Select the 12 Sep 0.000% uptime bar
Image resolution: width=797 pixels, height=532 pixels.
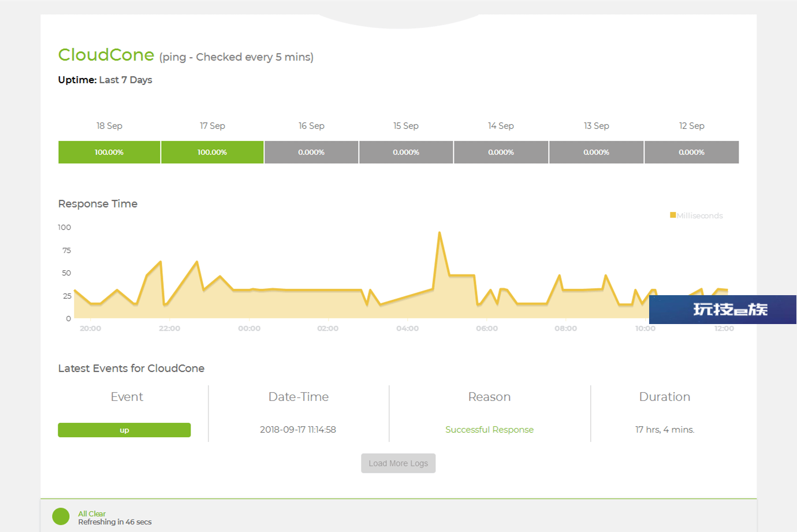691,152
